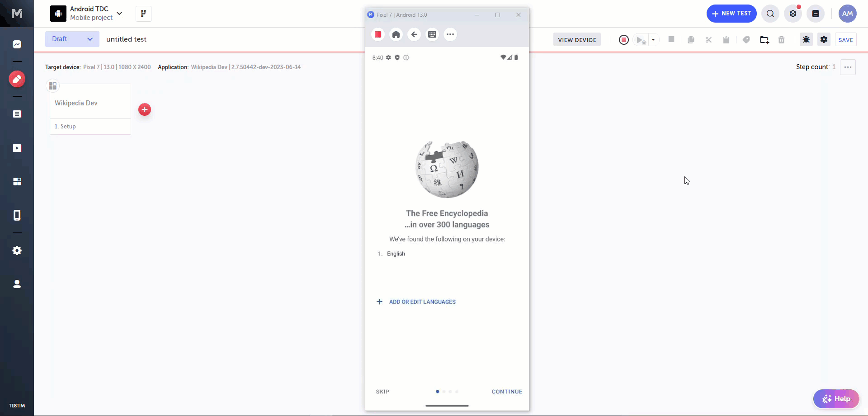
Task: Toggle the debug bug icon
Action: tap(806, 39)
